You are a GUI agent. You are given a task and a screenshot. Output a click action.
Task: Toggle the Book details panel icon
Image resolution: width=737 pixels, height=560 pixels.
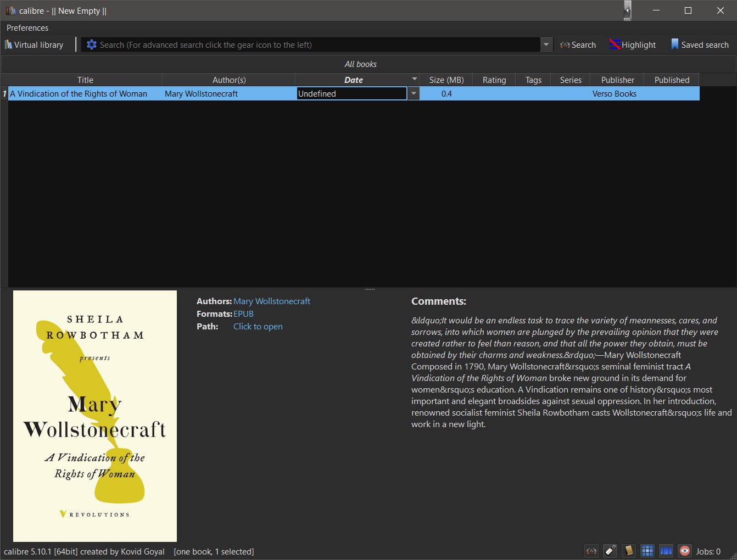pos(629,551)
